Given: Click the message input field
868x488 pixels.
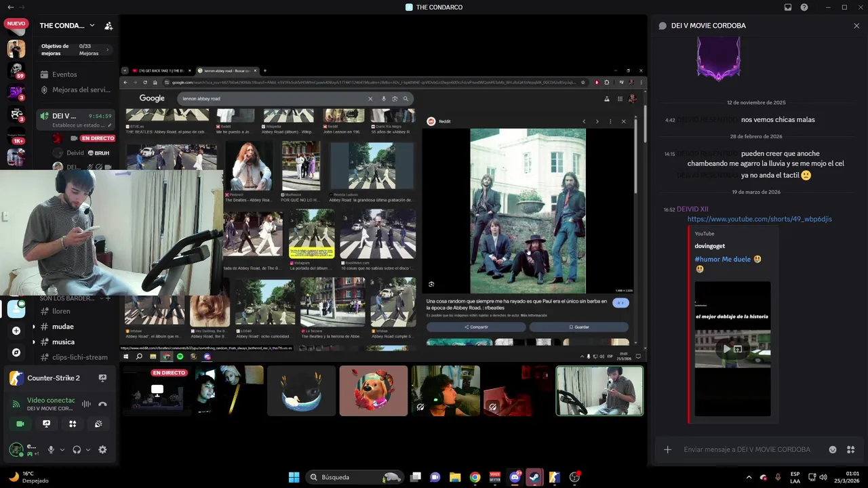Looking at the screenshot, I should point(747,449).
